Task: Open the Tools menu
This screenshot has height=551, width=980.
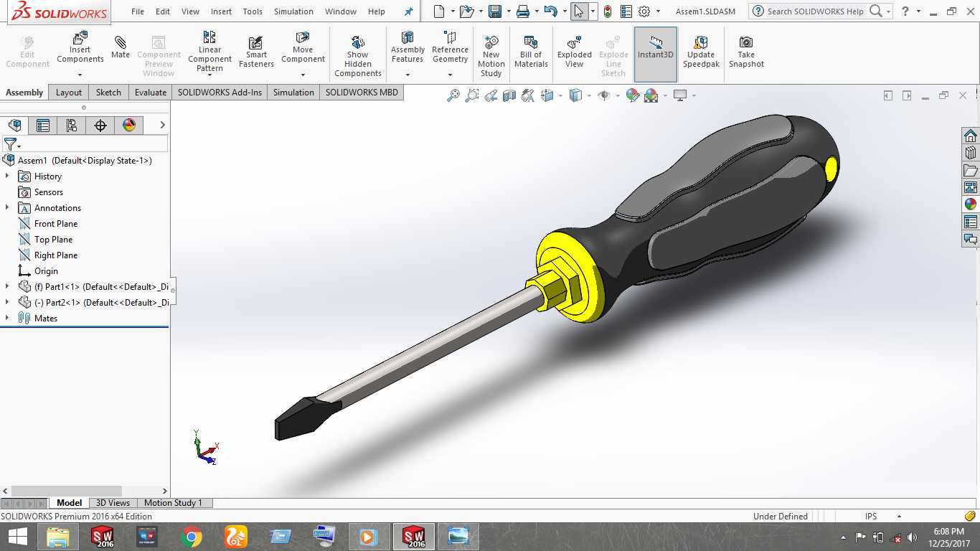Action: (x=253, y=11)
